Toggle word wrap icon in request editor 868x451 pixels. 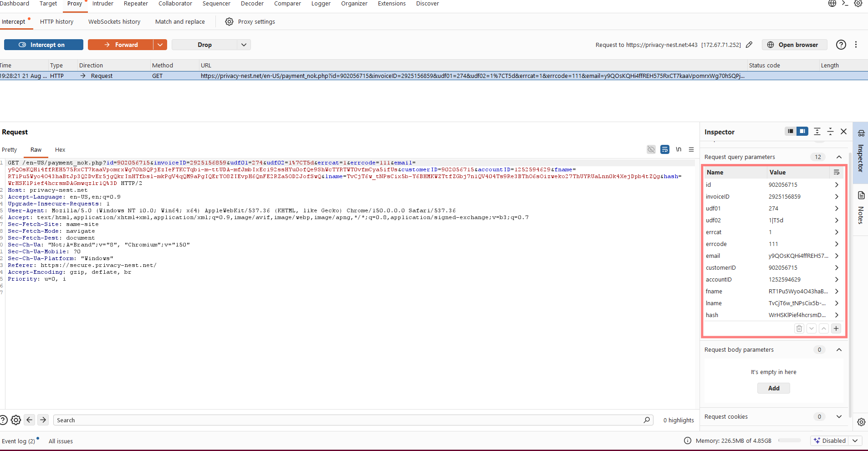click(x=665, y=149)
